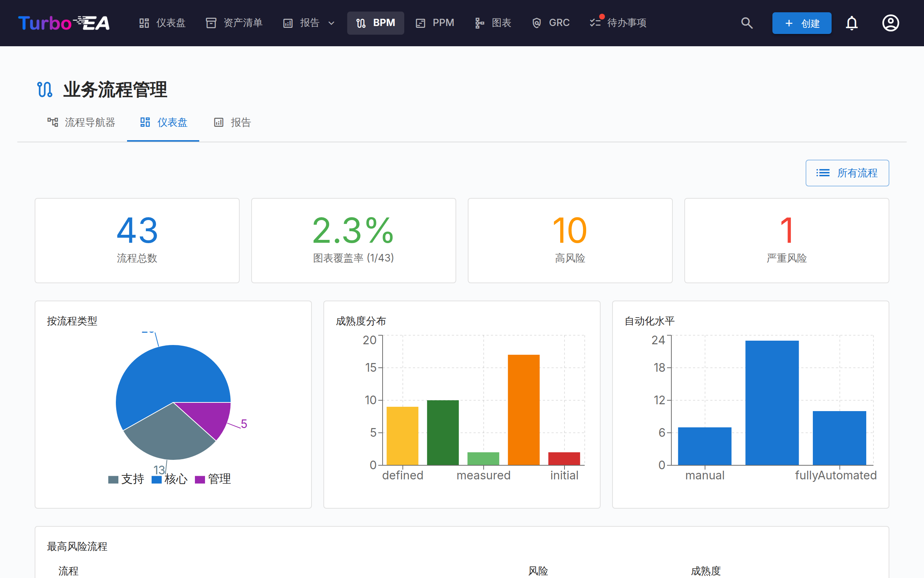
Task: Click the 仪表盘 tab grid icon
Action: click(145, 122)
